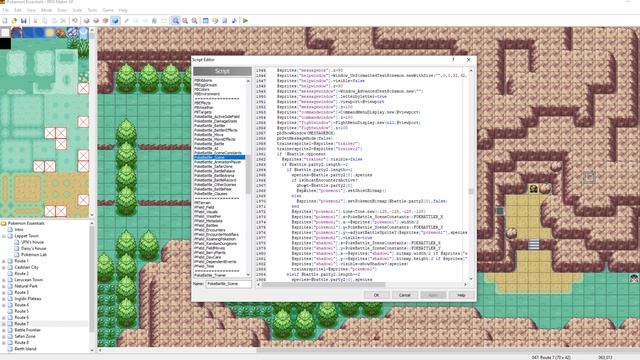This screenshot has height=360, width=640.
Task: Expand the Route 1 map node
Action: 4,261
